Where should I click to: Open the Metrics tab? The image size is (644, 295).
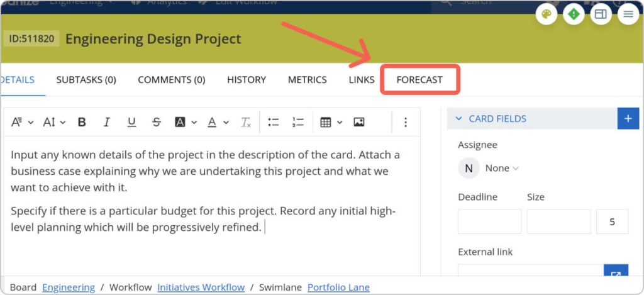[307, 80]
